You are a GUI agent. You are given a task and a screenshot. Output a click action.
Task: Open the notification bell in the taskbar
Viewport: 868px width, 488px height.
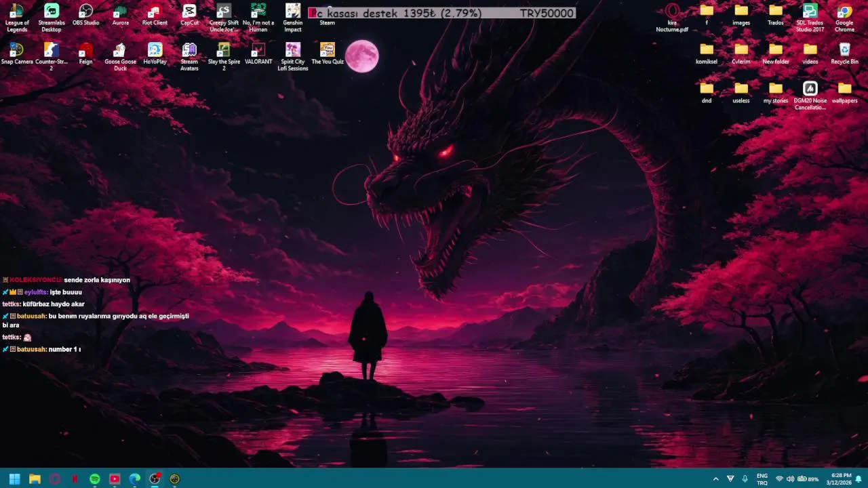click(859, 479)
